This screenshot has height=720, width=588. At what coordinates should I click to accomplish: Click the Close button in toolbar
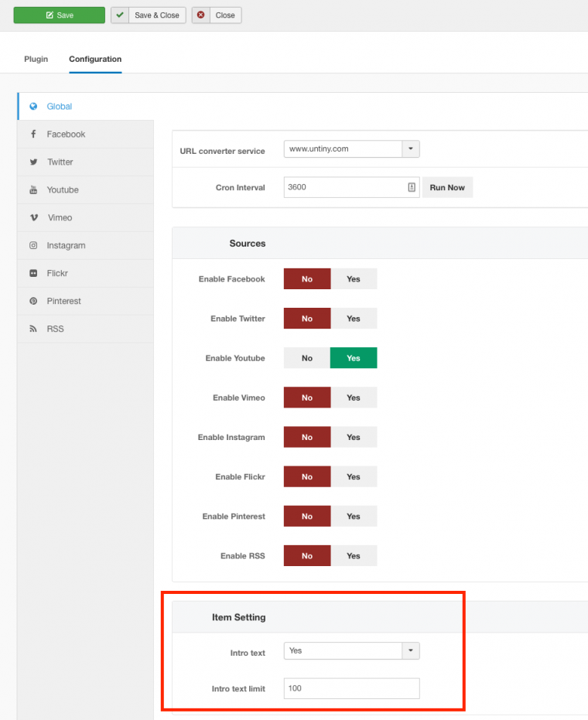217,15
